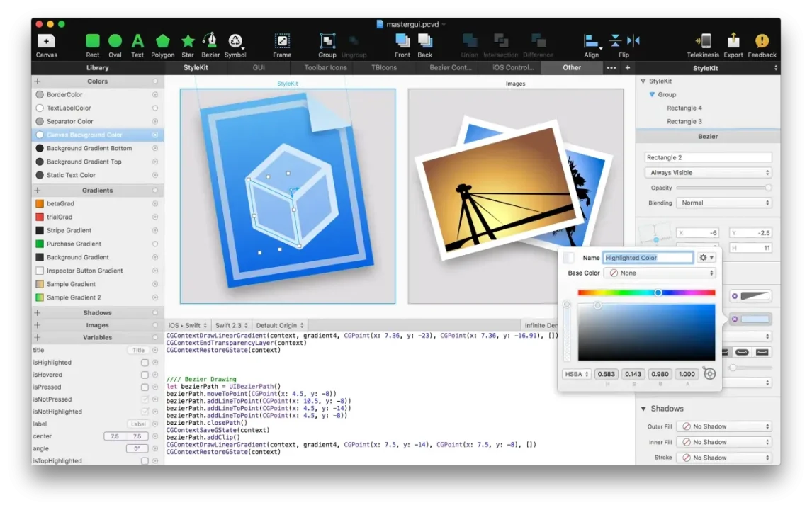Open the HSBA color model dropdown
Image resolution: width=812 pixels, height=510 pixels.
click(576, 374)
